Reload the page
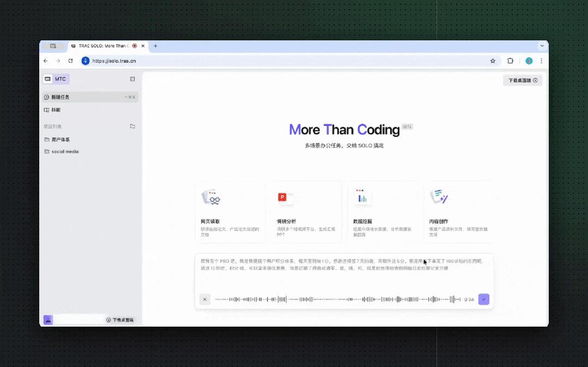This screenshot has width=588, height=367. (x=70, y=61)
